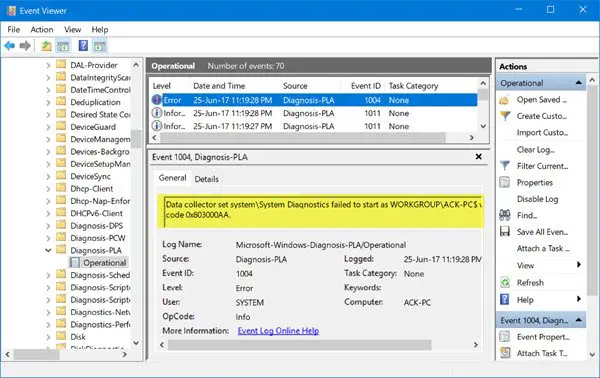Image resolution: width=600 pixels, height=378 pixels.
Task: Click the Forward arrow toolbar icon
Action: coord(25,46)
